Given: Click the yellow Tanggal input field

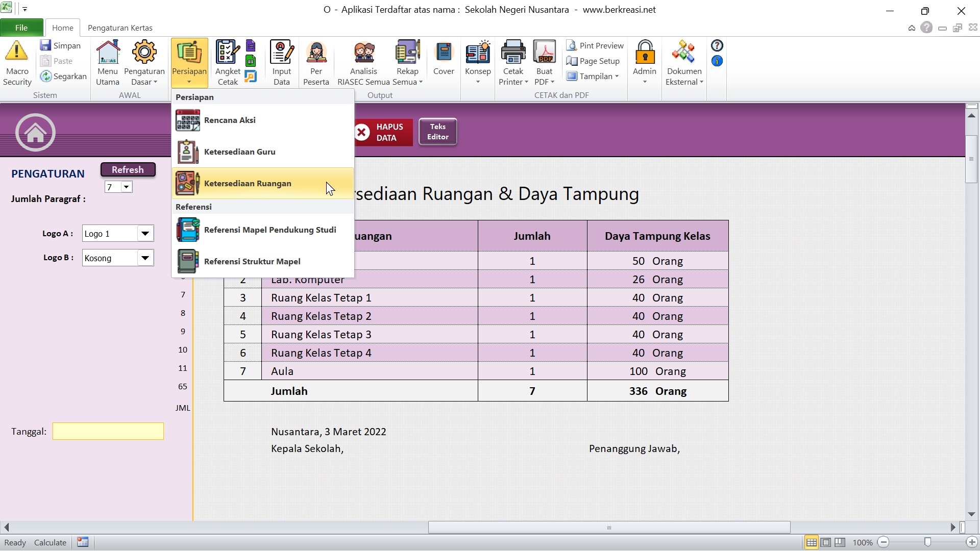Looking at the screenshot, I should click(x=108, y=432).
